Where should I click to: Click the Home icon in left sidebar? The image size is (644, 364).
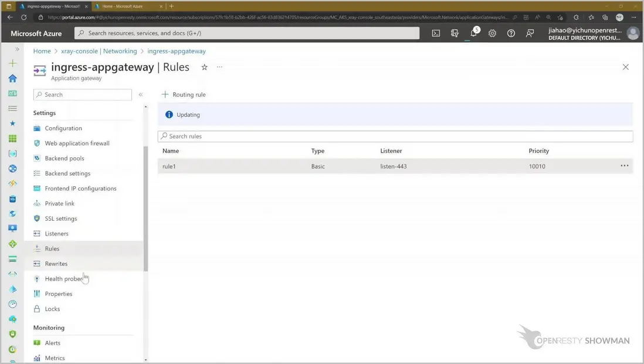pyautogui.click(x=12, y=78)
